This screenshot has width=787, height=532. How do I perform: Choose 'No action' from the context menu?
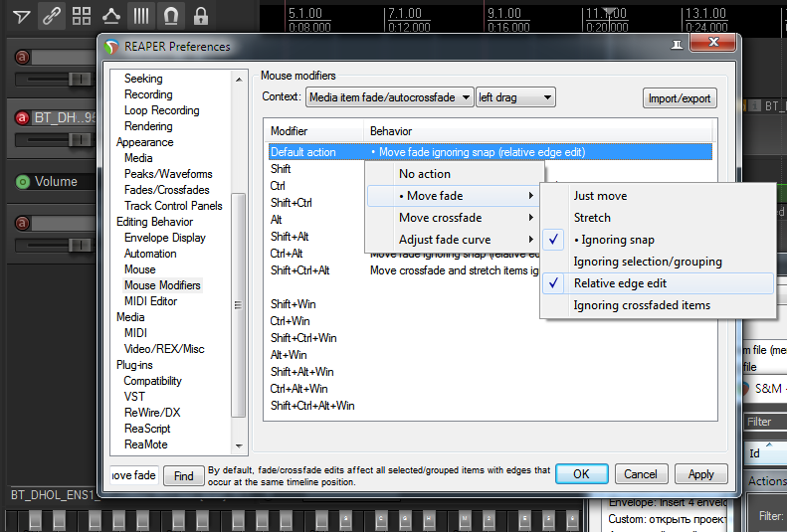[454, 174]
